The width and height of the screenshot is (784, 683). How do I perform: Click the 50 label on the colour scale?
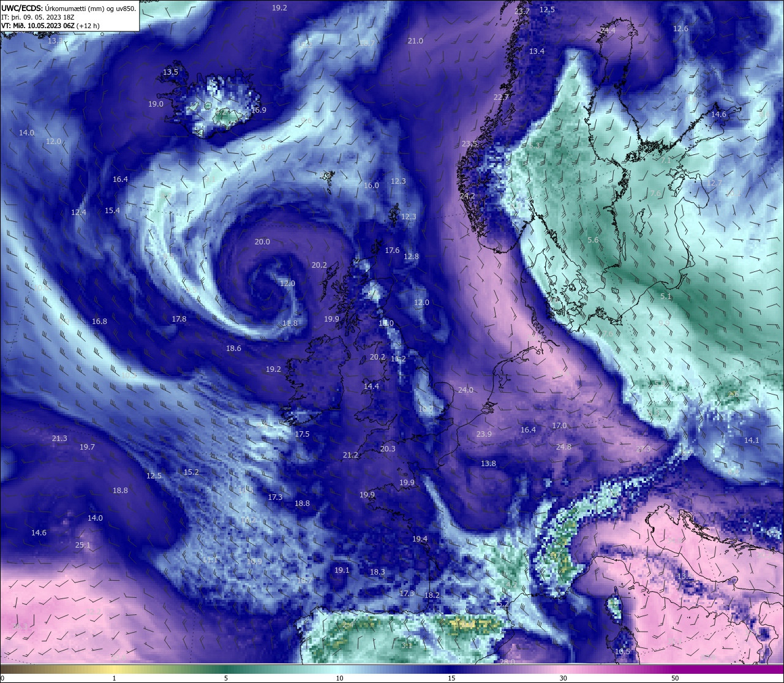coord(674,678)
